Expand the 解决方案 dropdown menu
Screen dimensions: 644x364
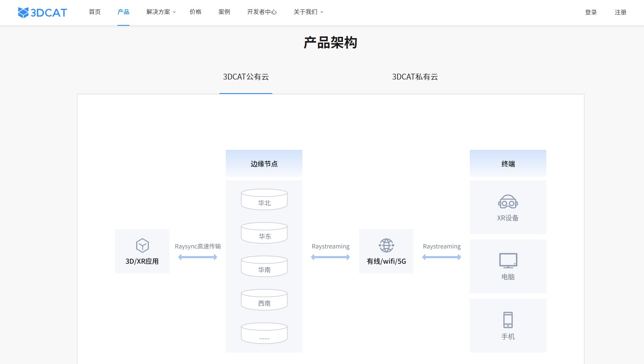(x=161, y=12)
